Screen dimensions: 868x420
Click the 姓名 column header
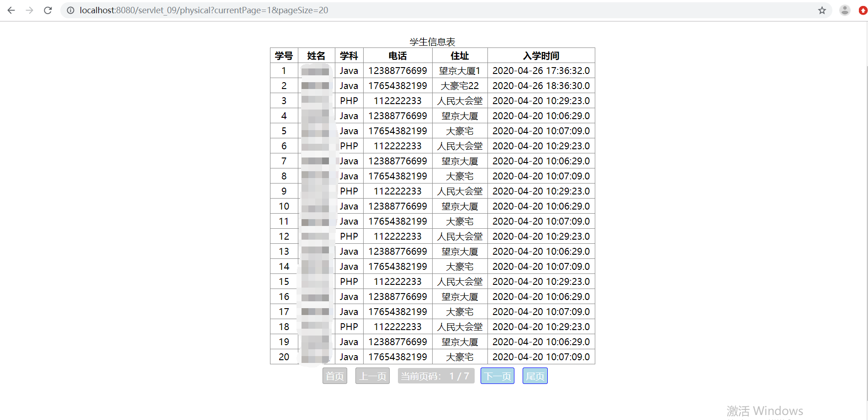(x=317, y=56)
